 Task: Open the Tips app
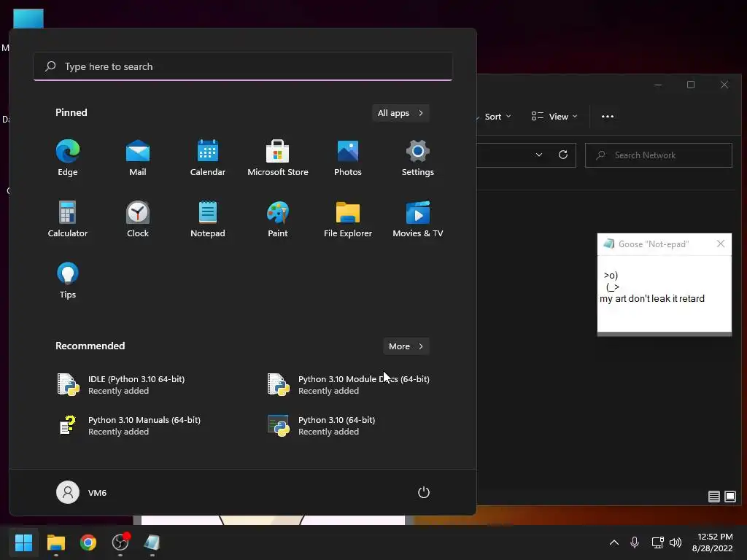(x=68, y=281)
